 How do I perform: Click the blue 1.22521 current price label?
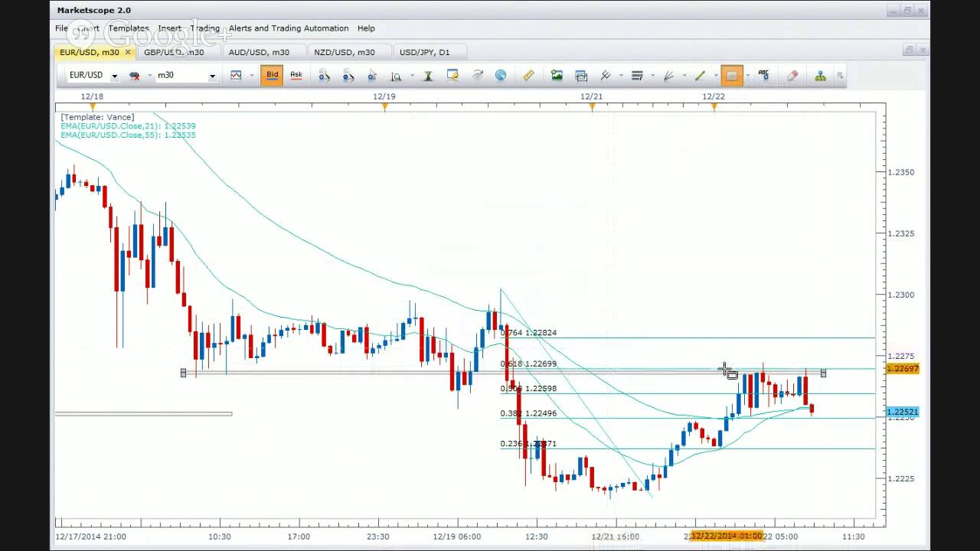coord(903,412)
